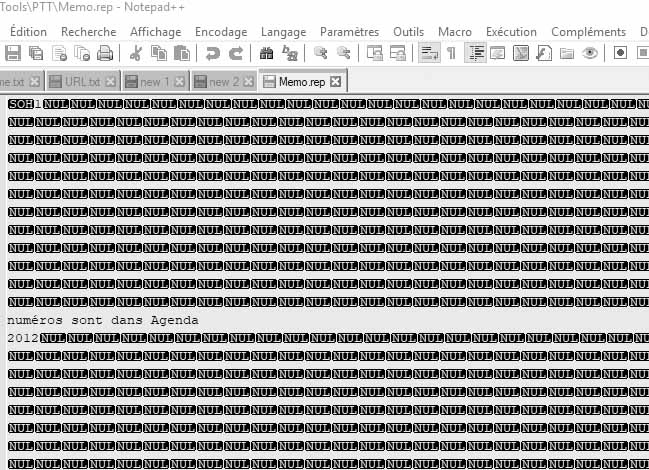Screen dimensions: 649x470
Task: Switch to the URL.txt tab
Action: point(83,82)
